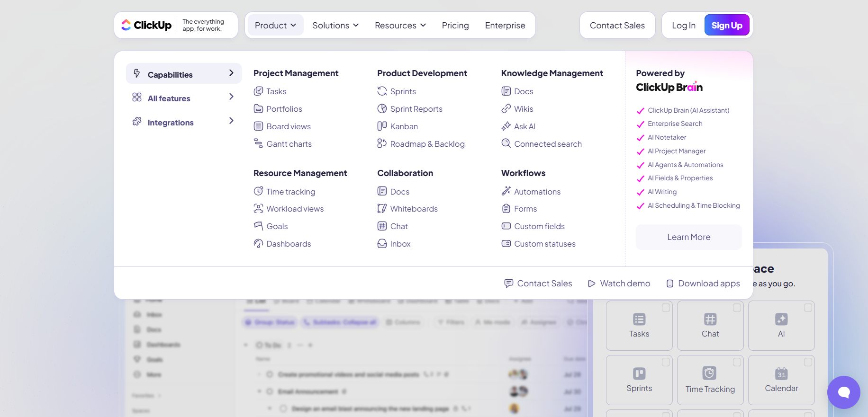Click the Ask AI sparkle icon
The width and height of the screenshot is (868, 417).
coord(506,126)
